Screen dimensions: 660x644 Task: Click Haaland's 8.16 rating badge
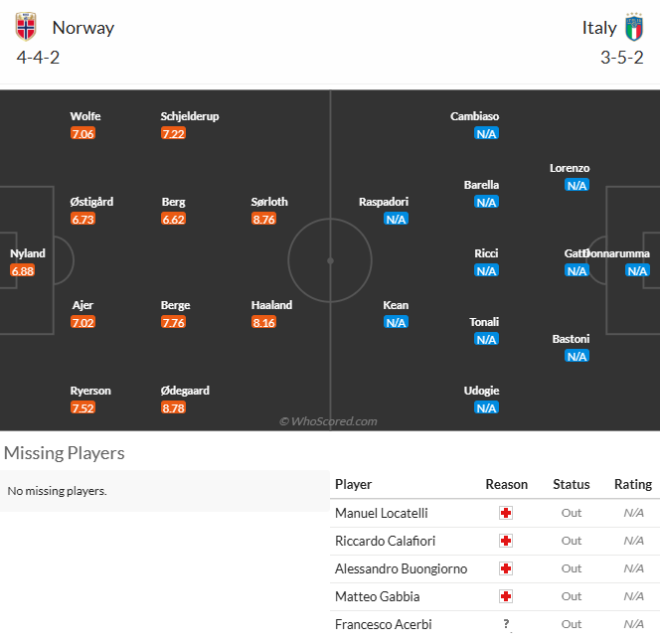pos(263,322)
